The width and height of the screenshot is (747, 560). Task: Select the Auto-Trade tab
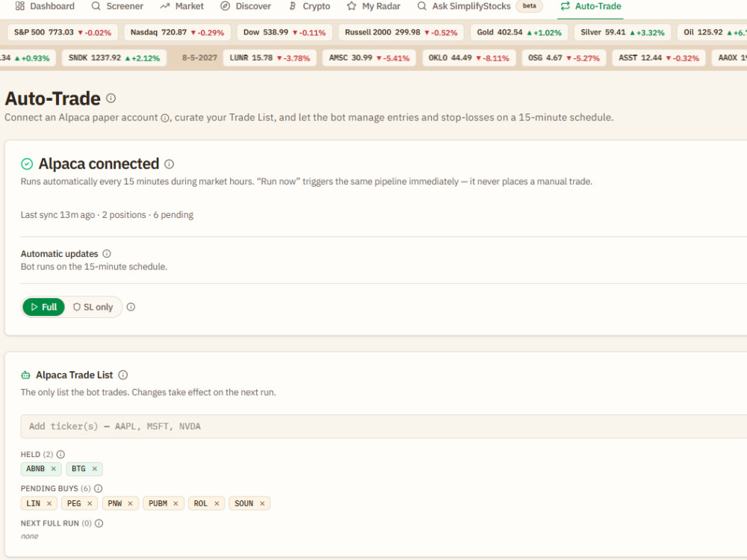(591, 6)
